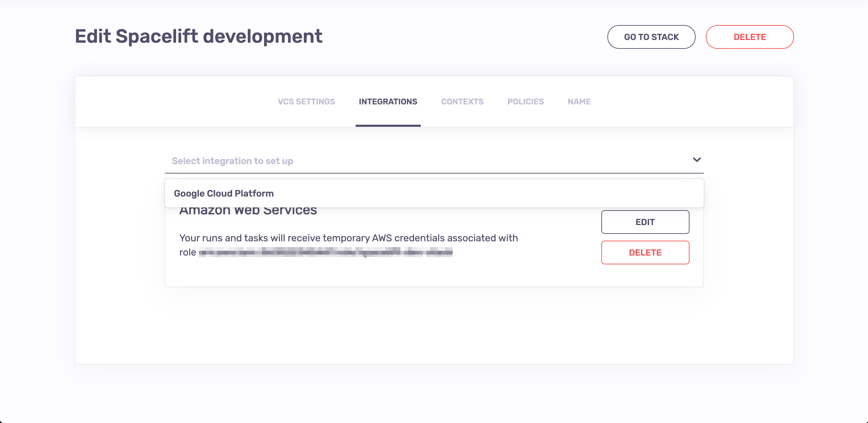This screenshot has height=423, width=868.
Task: Click the red DELETE stack button in header
Action: click(x=750, y=37)
